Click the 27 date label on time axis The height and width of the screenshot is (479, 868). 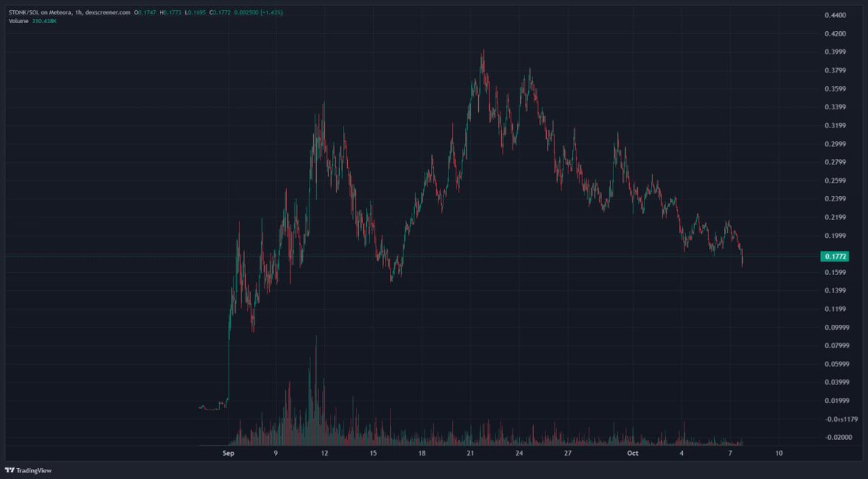(x=568, y=454)
